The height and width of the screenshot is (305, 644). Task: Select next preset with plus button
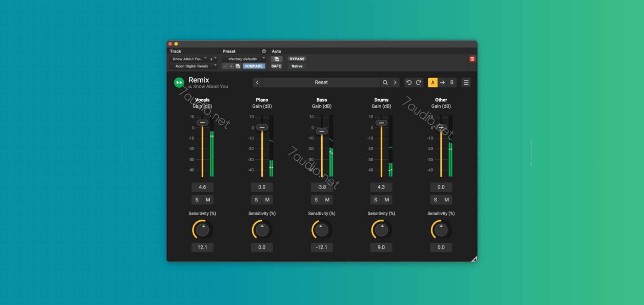[x=231, y=66]
